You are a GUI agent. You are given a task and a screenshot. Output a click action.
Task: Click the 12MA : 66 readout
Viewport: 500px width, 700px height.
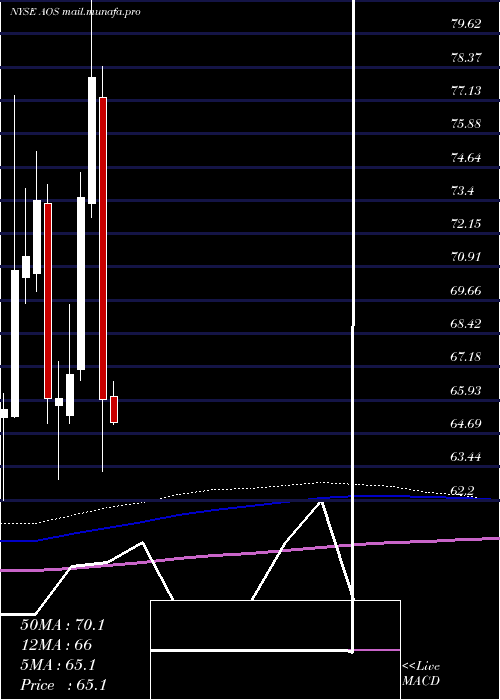tap(56, 645)
